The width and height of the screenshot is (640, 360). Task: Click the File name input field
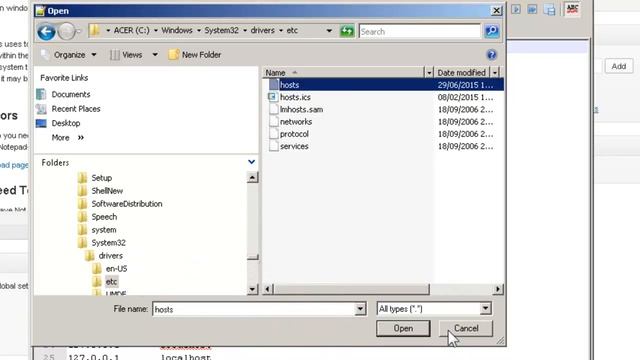tap(254, 309)
